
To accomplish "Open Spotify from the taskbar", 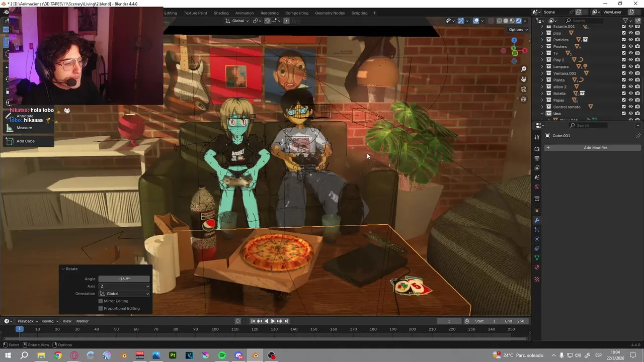I will point(222,355).
